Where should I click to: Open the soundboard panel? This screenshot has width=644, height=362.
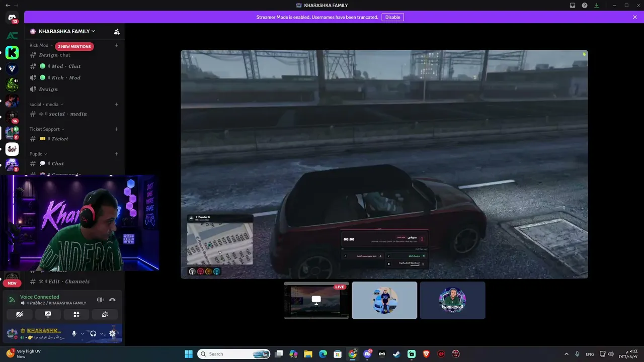click(x=105, y=314)
